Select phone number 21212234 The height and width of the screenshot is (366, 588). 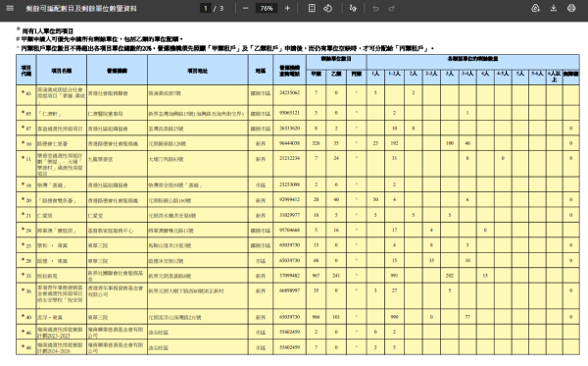tap(289, 158)
